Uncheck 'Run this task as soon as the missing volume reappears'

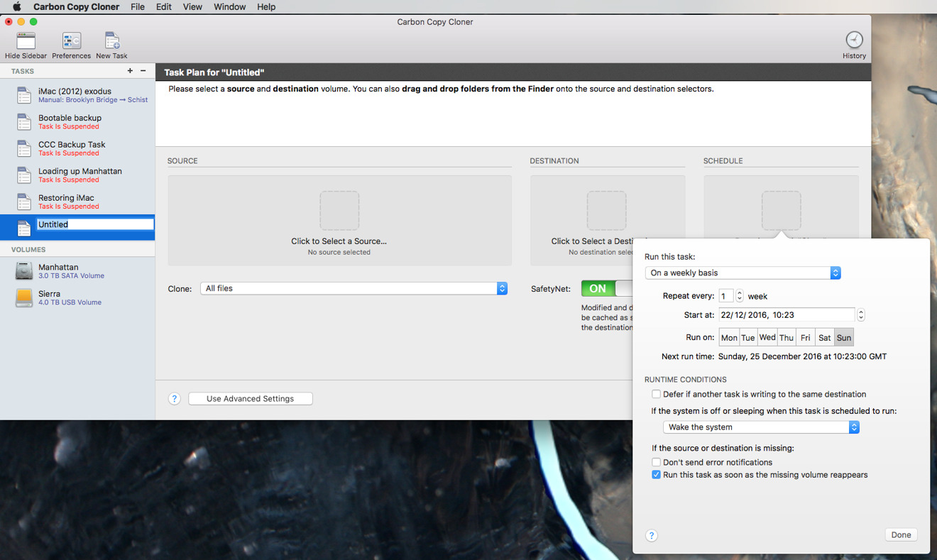click(x=656, y=475)
